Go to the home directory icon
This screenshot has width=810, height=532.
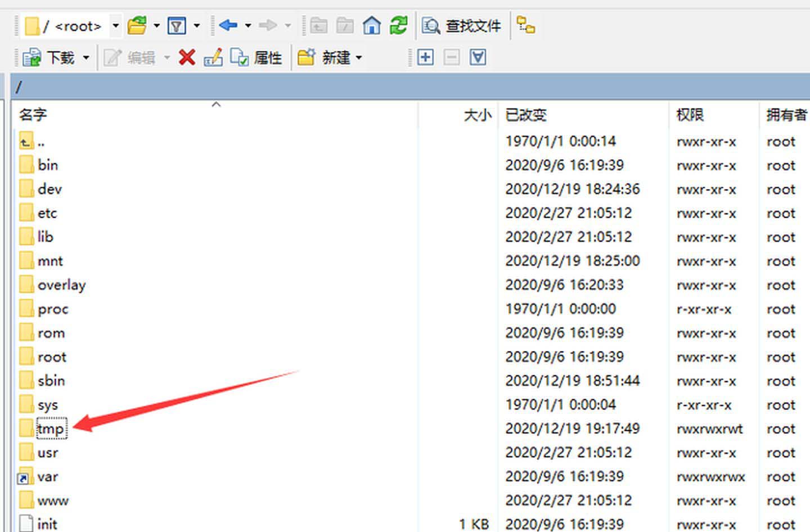pyautogui.click(x=371, y=25)
